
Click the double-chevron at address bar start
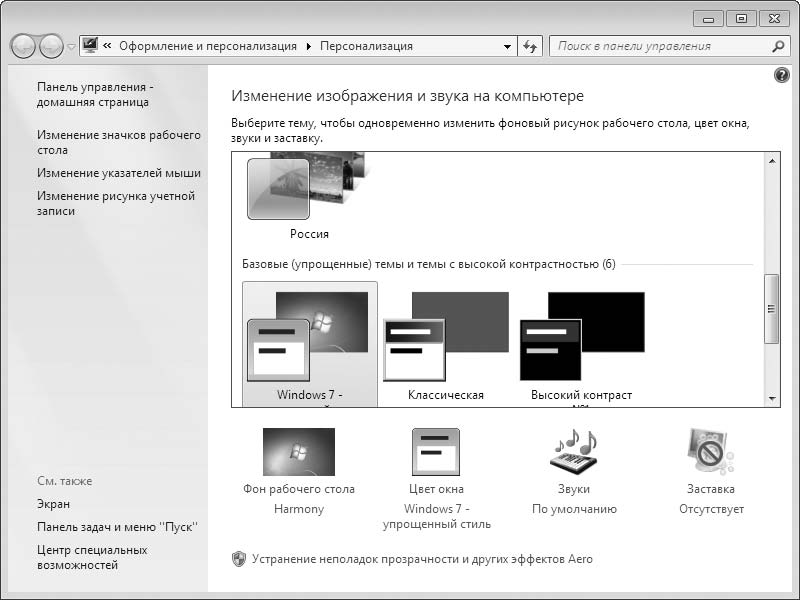pyautogui.click(x=107, y=46)
